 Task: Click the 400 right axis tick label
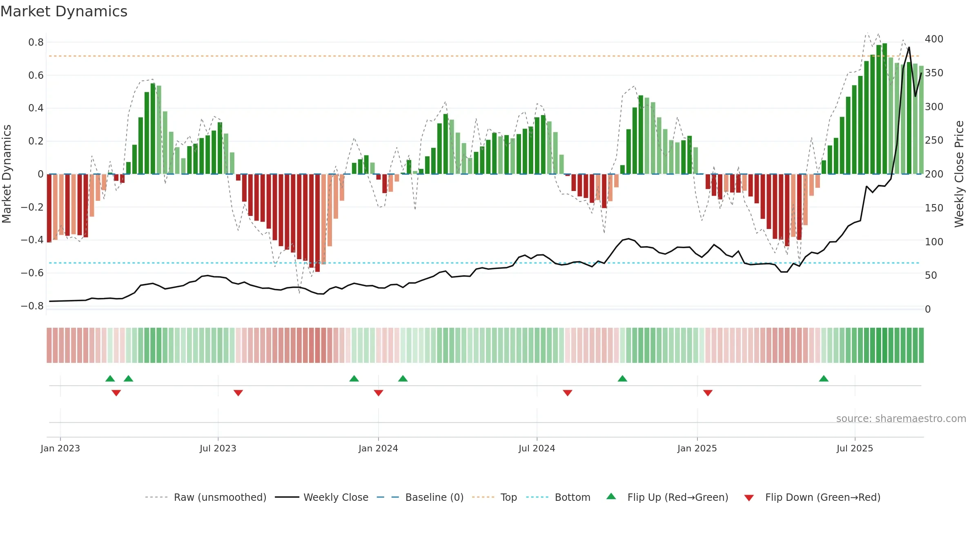[x=934, y=39]
